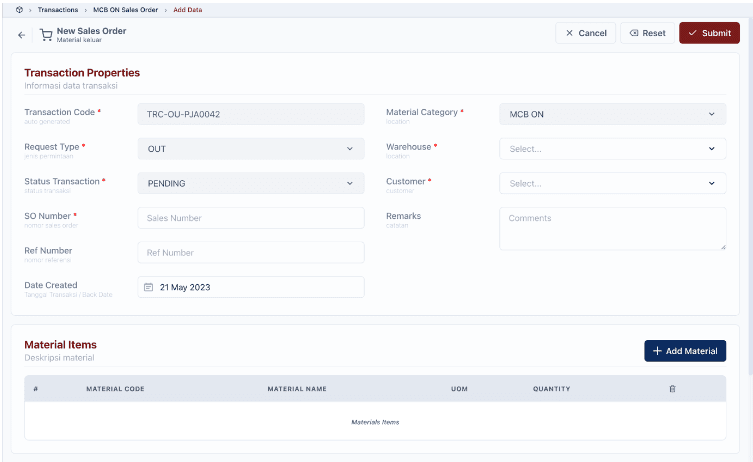Click the trash icon in table header
Screen dimensions: 753x462
tap(672, 389)
